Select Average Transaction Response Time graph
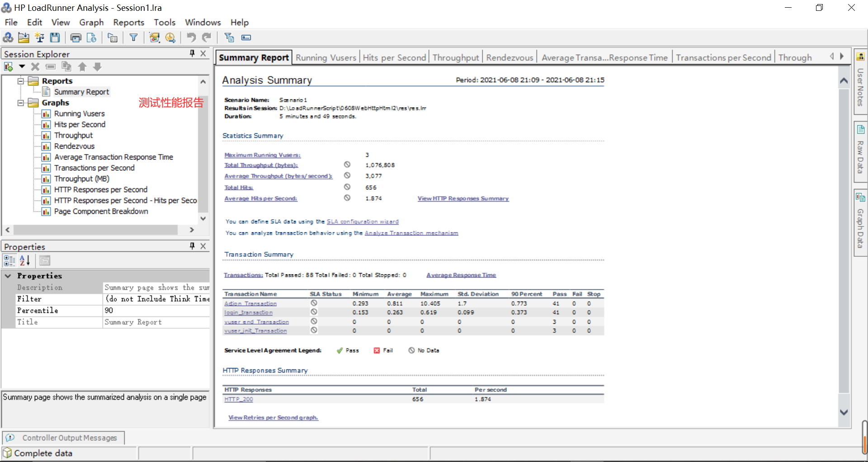The height and width of the screenshot is (462, 868). [x=113, y=157]
